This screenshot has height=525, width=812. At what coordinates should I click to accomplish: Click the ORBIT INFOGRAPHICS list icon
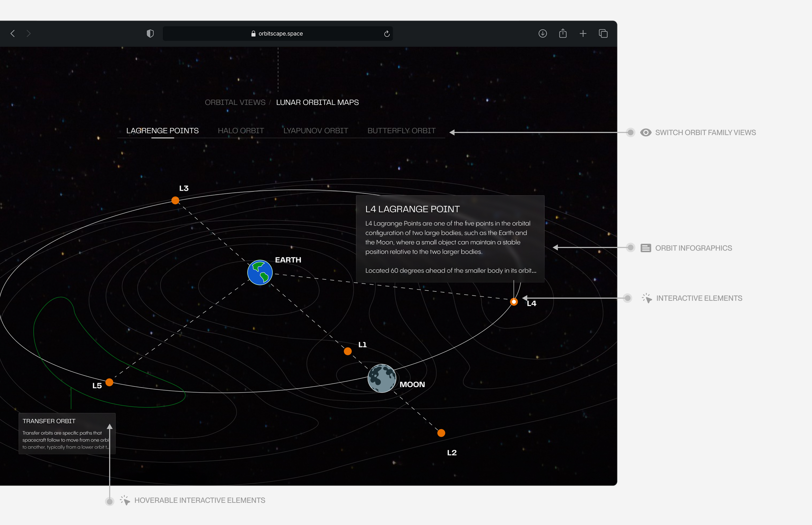coord(645,248)
